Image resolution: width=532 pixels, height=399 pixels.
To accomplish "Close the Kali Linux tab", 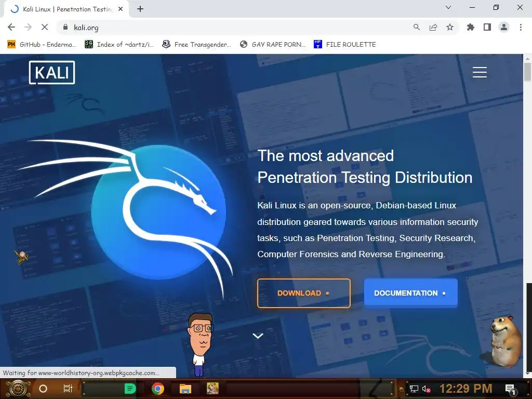I will pyautogui.click(x=121, y=9).
